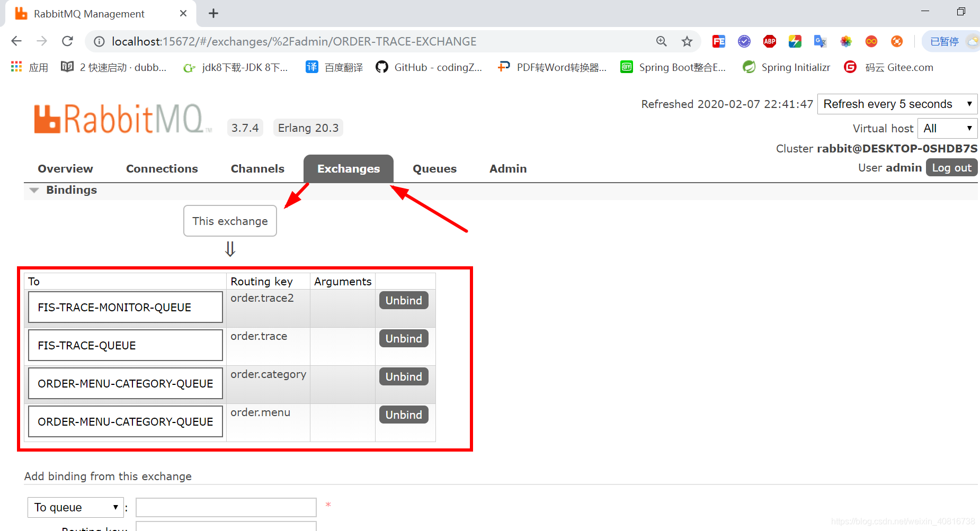
Task: Open the zoom magnifier icon in address bar
Action: [661, 41]
